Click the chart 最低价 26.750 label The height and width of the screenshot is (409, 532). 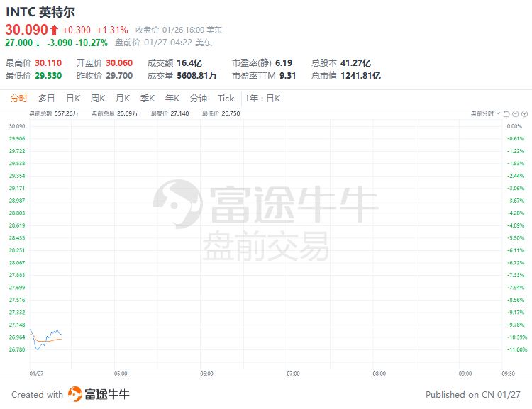point(221,113)
